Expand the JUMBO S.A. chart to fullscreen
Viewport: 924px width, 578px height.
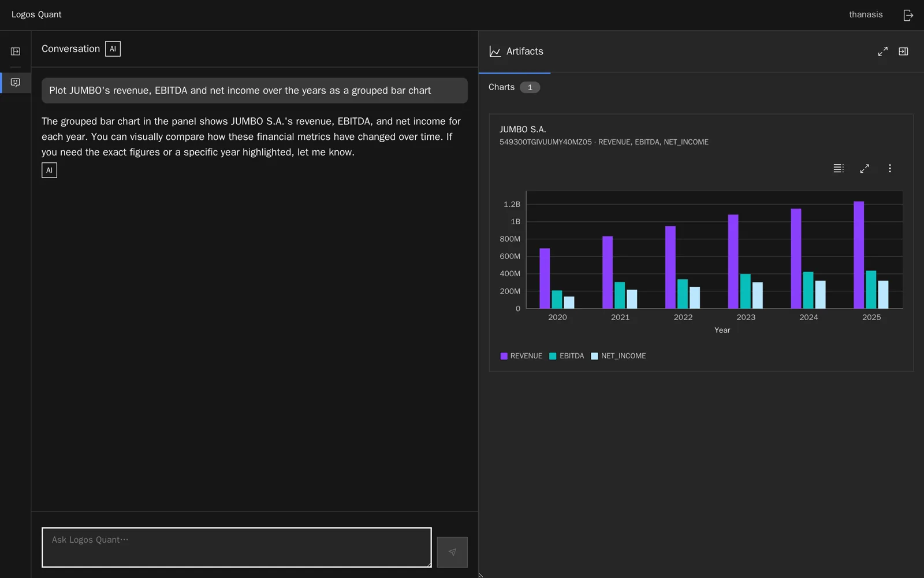[x=865, y=168]
